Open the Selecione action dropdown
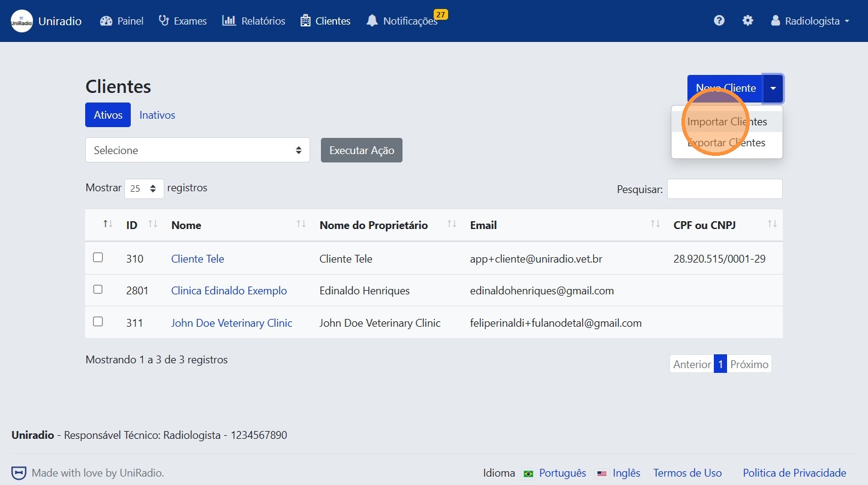The width and height of the screenshot is (868, 485). (x=197, y=150)
